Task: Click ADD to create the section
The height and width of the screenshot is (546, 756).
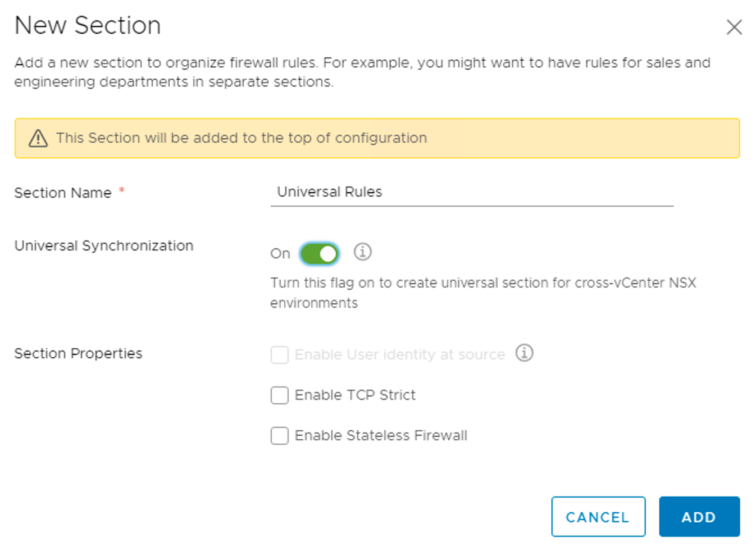Action: (699, 517)
